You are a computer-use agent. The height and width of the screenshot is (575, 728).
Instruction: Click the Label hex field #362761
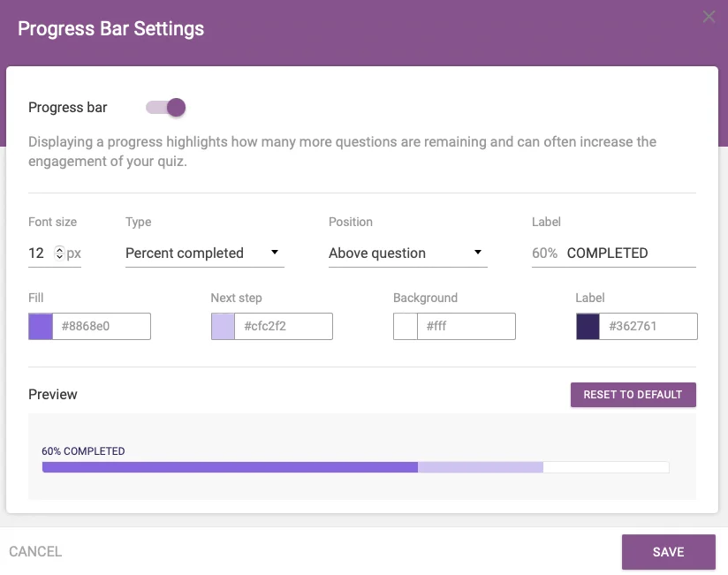click(x=648, y=327)
